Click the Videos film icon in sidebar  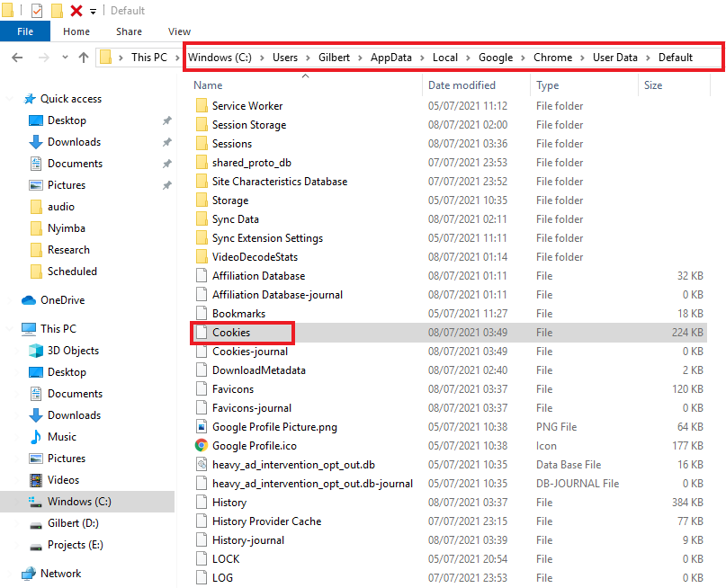point(36,480)
